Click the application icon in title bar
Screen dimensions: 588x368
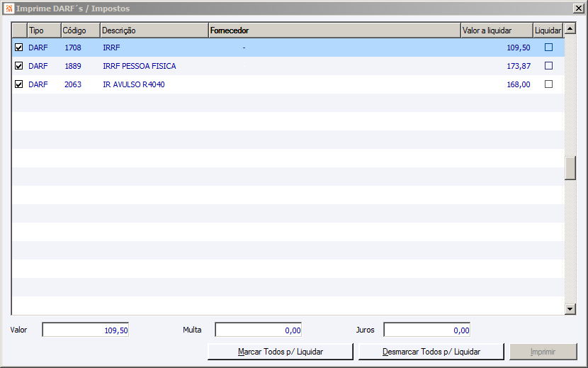pyautogui.click(x=9, y=9)
